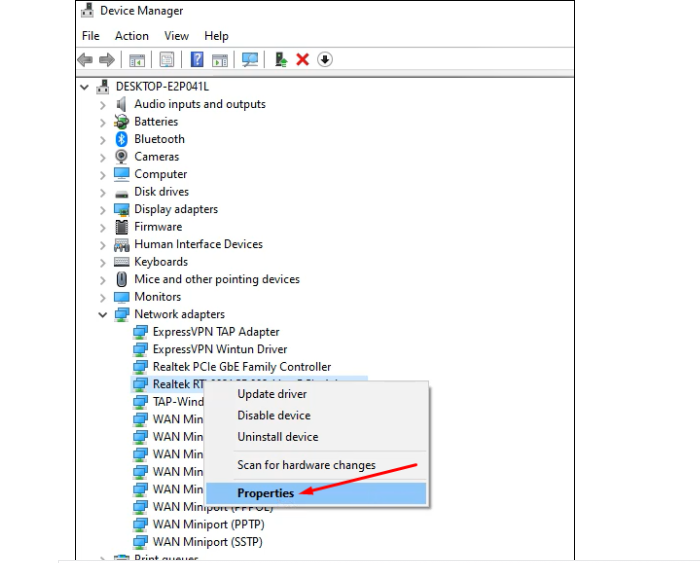Click the Bluetooth category icon

(121, 139)
